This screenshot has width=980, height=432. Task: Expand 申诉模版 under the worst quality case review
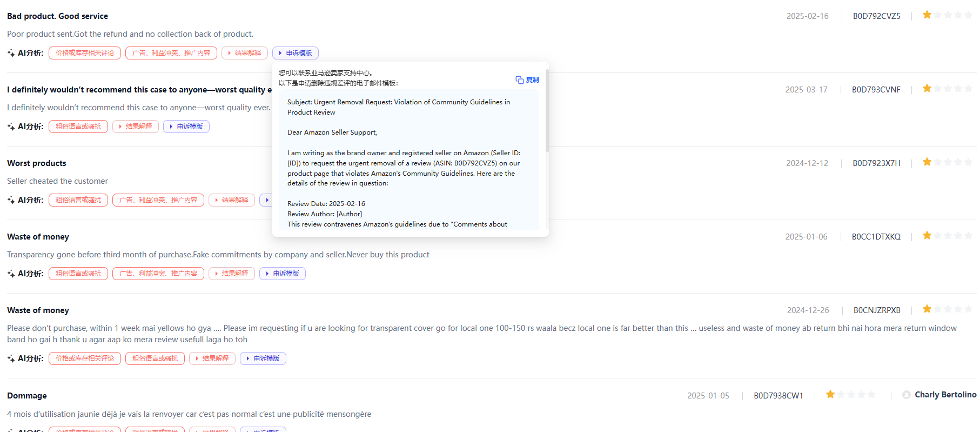tap(186, 127)
